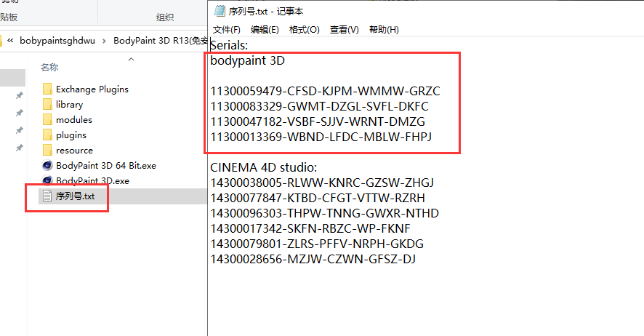
Task: Click the 序列号.txt file name
Action: click(x=75, y=196)
